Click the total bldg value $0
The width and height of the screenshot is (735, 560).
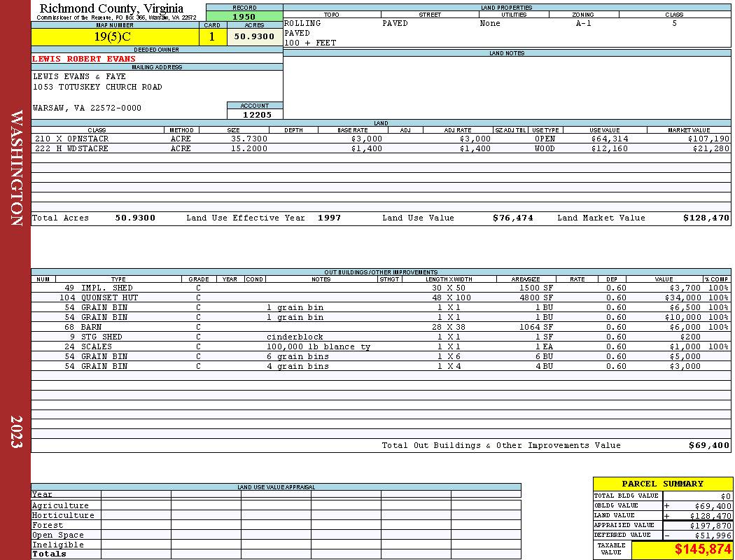tap(725, 496)
